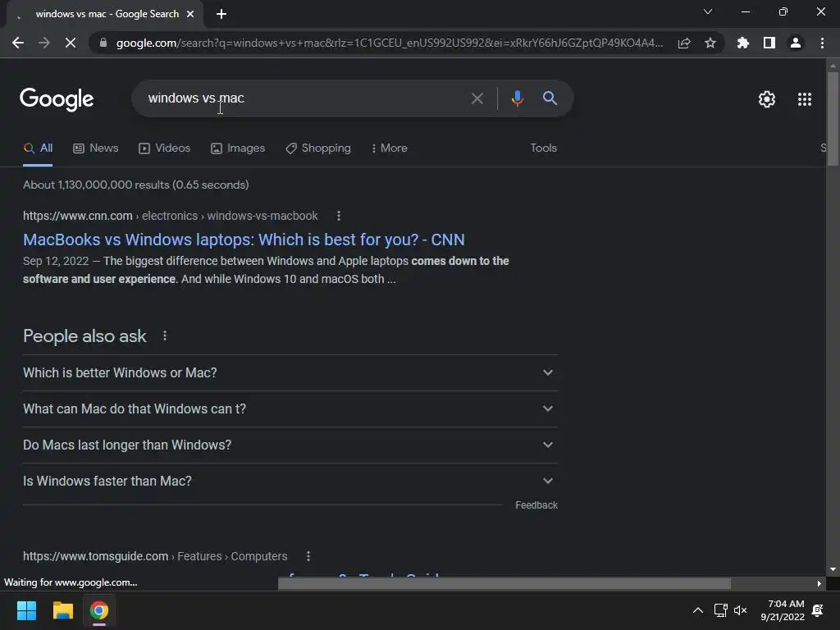Share this page icon in address bar

click(x=684, y=43)
